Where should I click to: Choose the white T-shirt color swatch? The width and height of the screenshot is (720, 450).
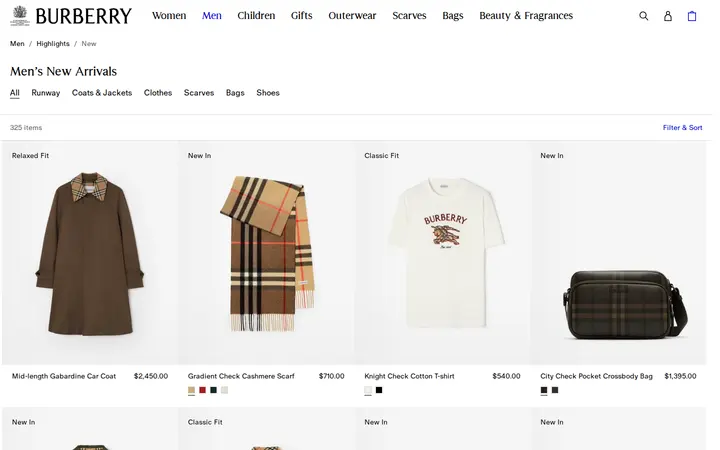pyautogui.click(x=368, y=390)
